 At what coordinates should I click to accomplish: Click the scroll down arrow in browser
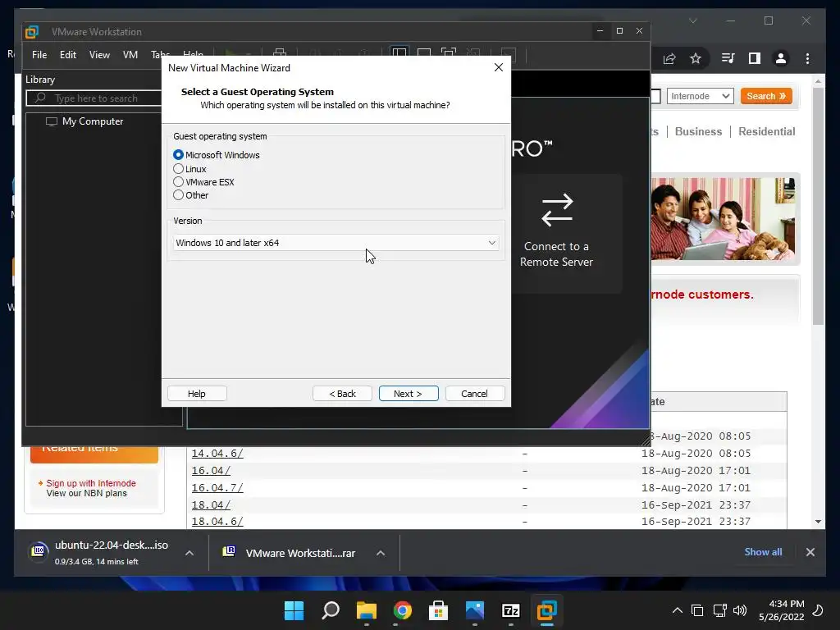818,521
